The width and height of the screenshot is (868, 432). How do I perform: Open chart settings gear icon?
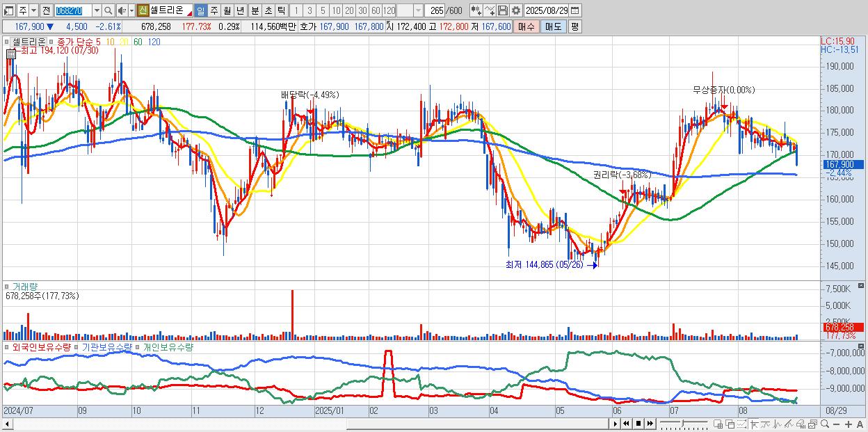tap(515, 10)
